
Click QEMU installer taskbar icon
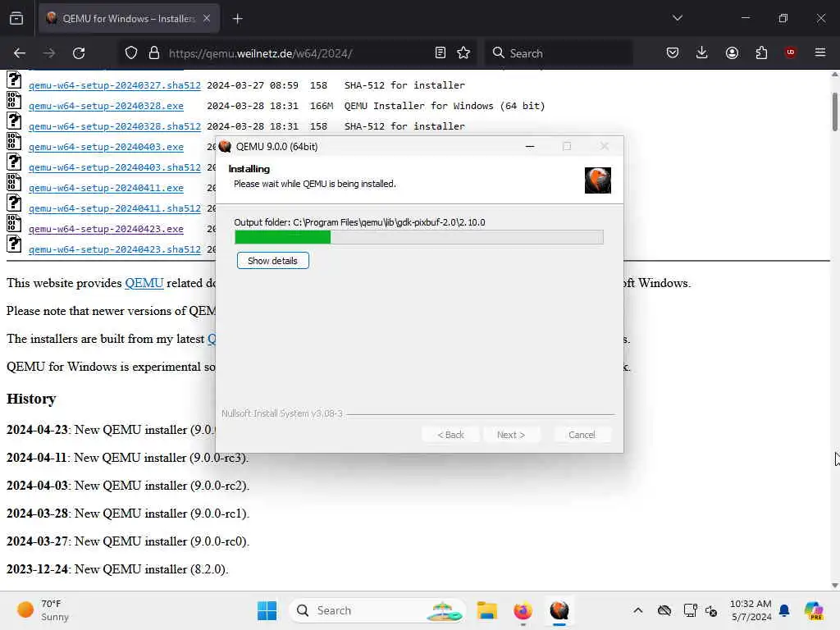559,610
